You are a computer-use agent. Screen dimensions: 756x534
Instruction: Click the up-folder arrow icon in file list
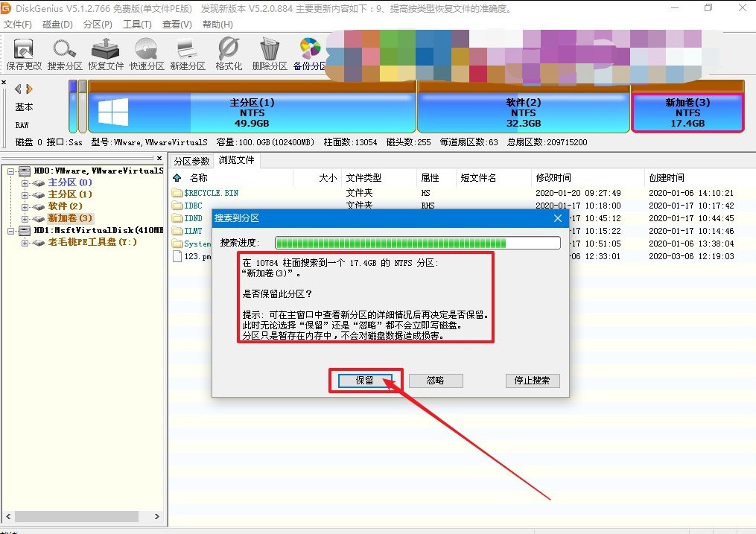[177, 178]
